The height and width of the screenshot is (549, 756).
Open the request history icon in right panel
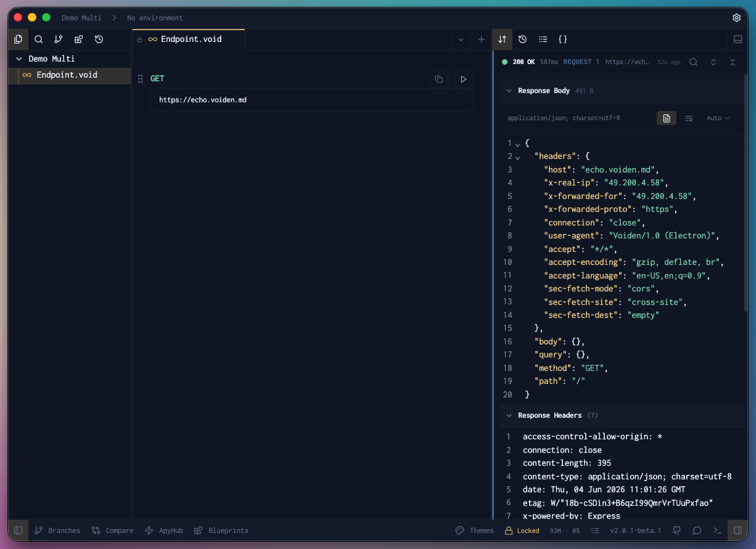pyautogui.click(x=523, y=39)
